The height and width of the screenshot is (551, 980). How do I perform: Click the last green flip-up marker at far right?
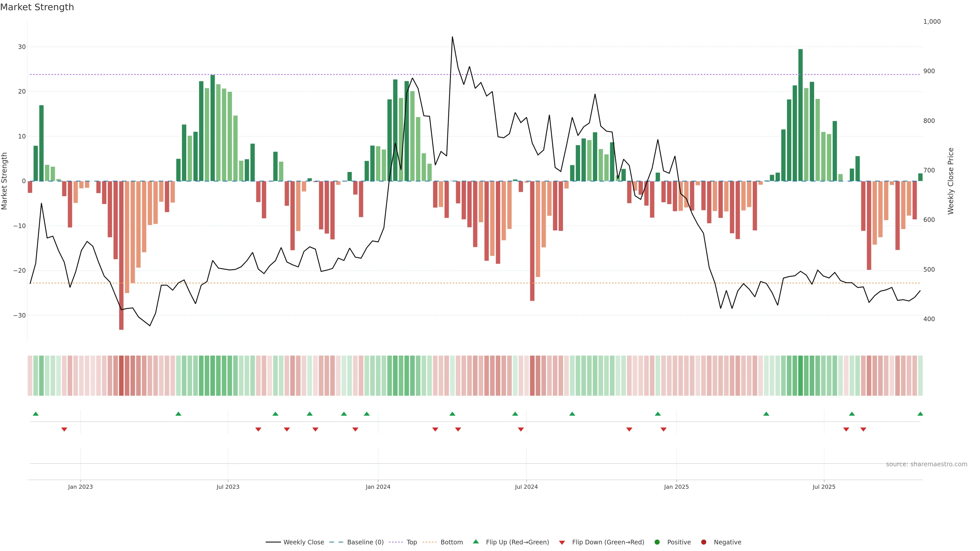click(920, 414)
